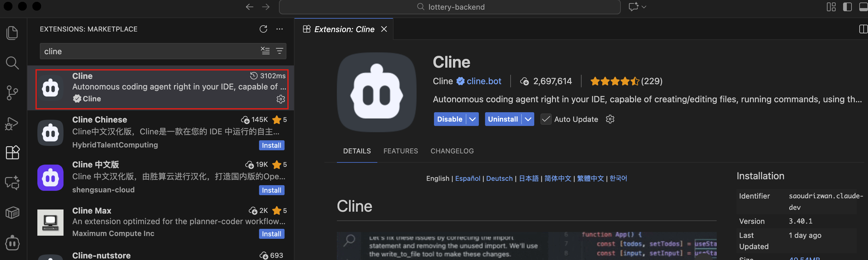Viewport: 868px width, 260px height.
Task: Select the Cline Max extension entry
Action: point(161,222)
